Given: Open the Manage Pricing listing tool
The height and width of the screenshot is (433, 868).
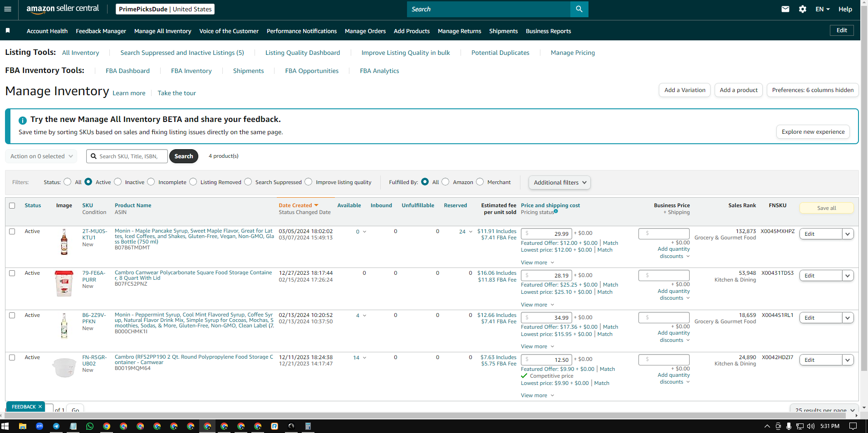Looking at the screenshot, I should pos(573,53).
